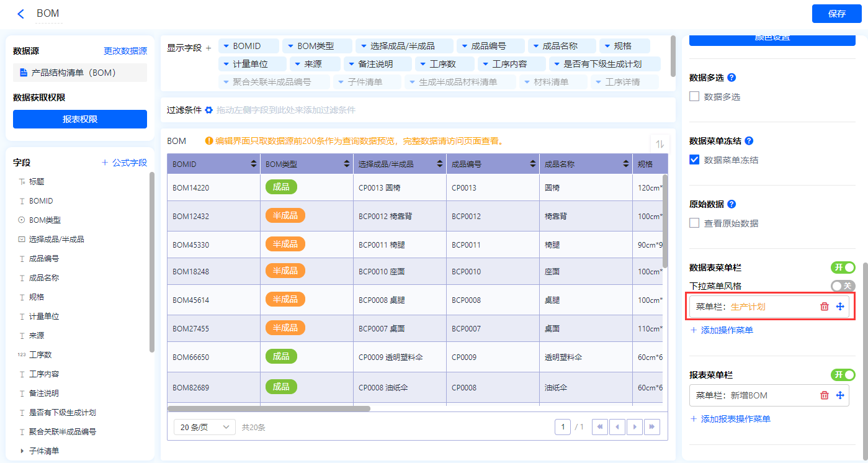Delete the 生产计划 menu bar item
The image size is (868, 463).
(x=824, y=307)
